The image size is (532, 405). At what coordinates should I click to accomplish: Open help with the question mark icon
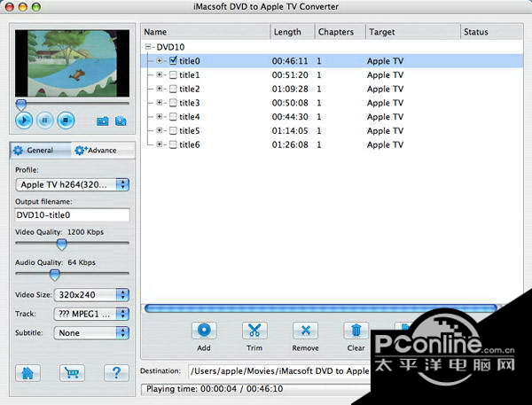[115, 373]
